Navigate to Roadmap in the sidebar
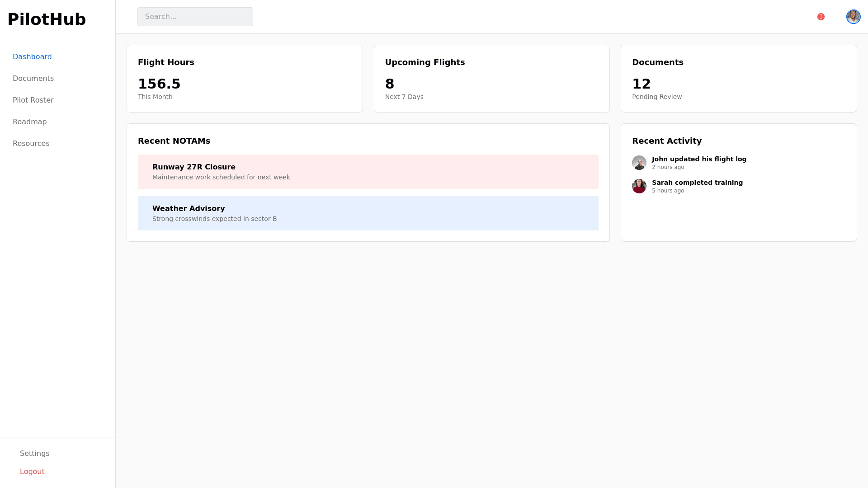This screenshot has height=488, width=868. (29, 122)
